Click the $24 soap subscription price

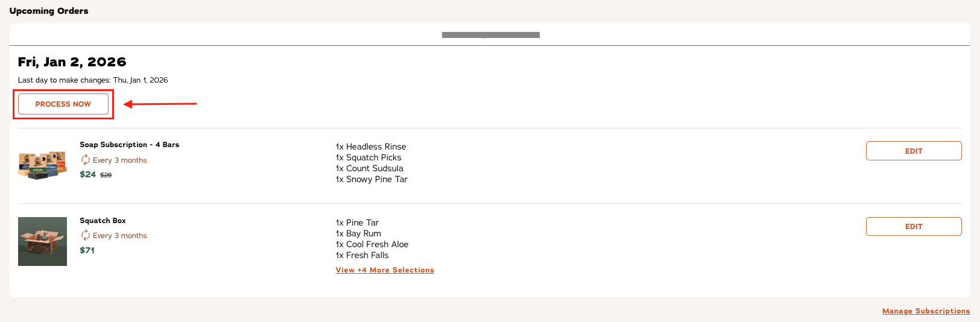[x=87, y=174]
